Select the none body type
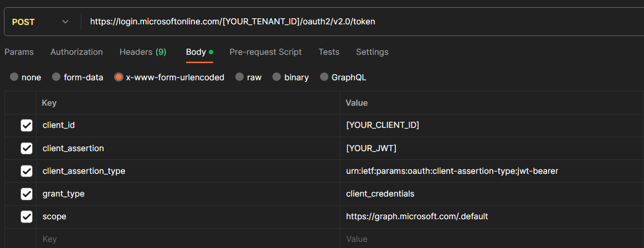 tap(14, 77)
